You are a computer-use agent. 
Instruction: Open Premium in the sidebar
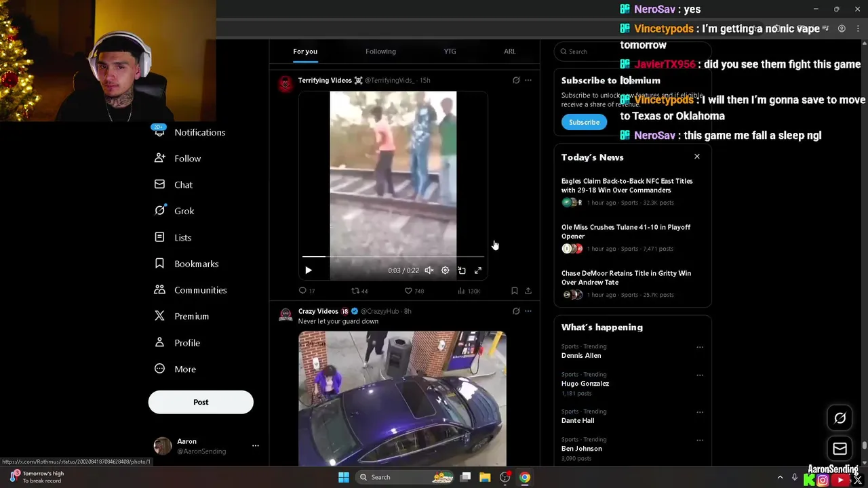(x=182, y=317)
